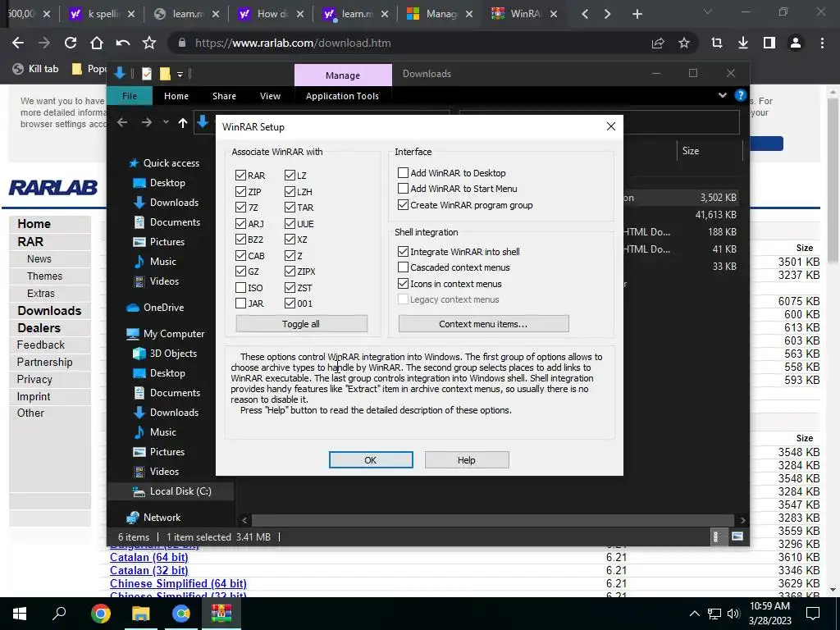Open the browser profile icon
Screen dimensions: 840x630
[x=796, y=43]
